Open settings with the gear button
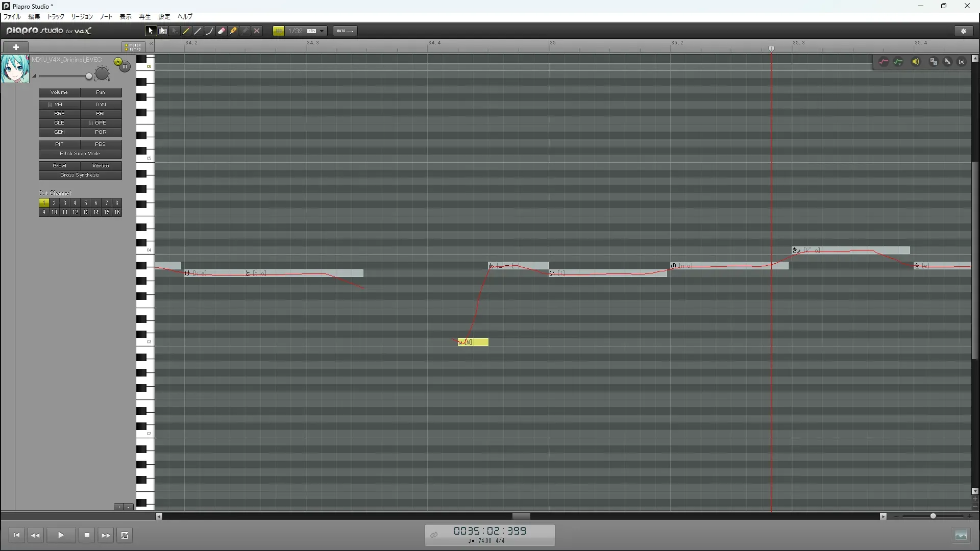Image resolution: width=980 pixels, height=551 pixels. (964, 31)
